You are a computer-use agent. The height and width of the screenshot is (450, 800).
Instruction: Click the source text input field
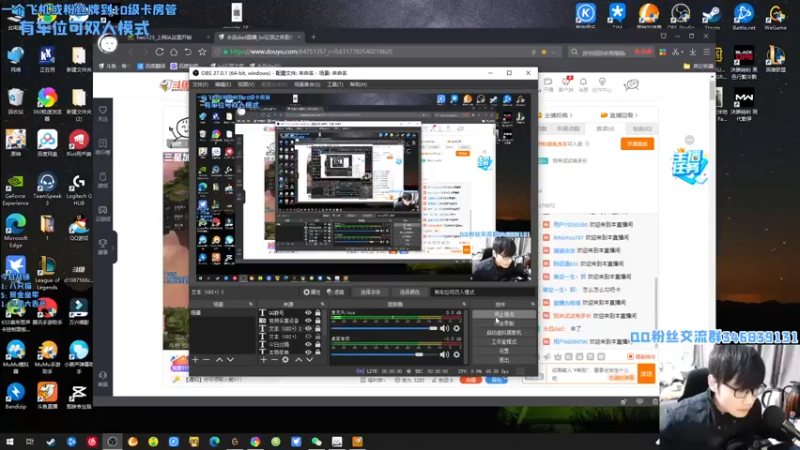tap(483, 292)
